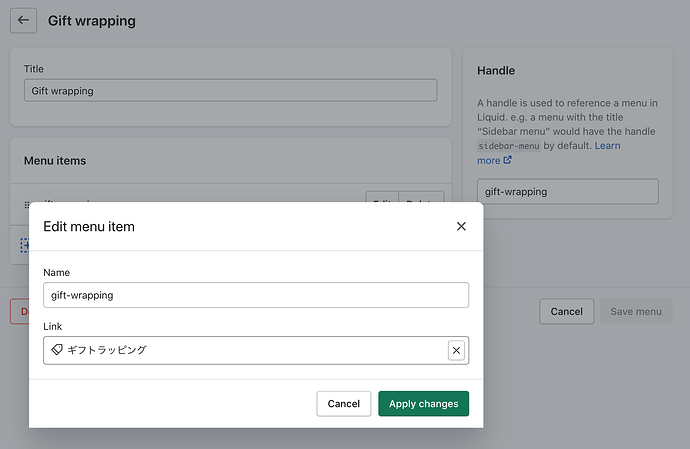
Task: Click the Menu items section heading
Action: coord(55,160)
